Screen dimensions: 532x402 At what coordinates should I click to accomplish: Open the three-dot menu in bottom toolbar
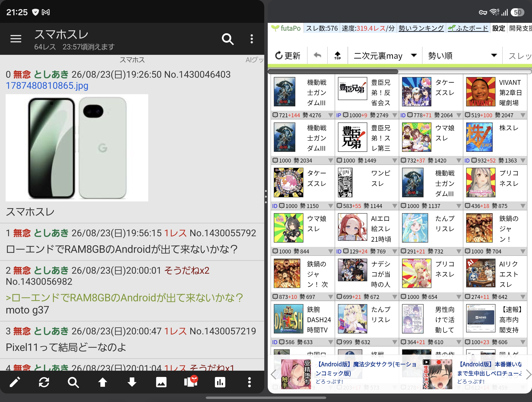pyautogui.click(x=249, y=382)
